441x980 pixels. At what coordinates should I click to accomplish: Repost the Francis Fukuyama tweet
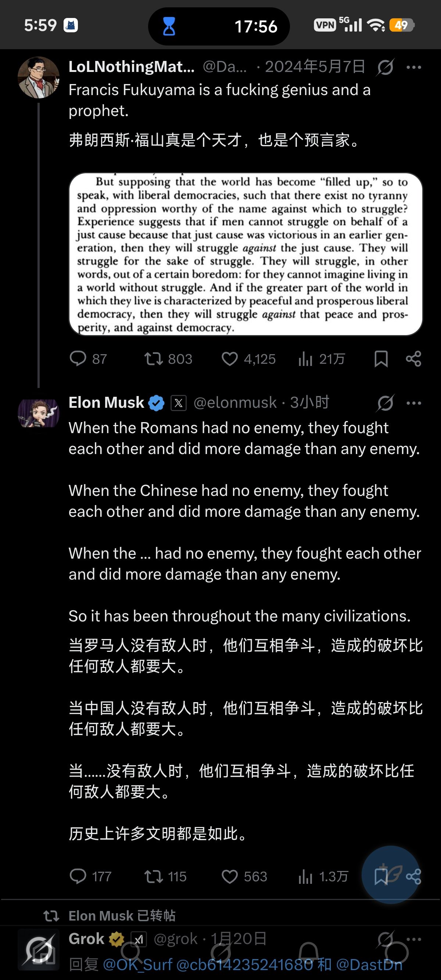point(154,358)
